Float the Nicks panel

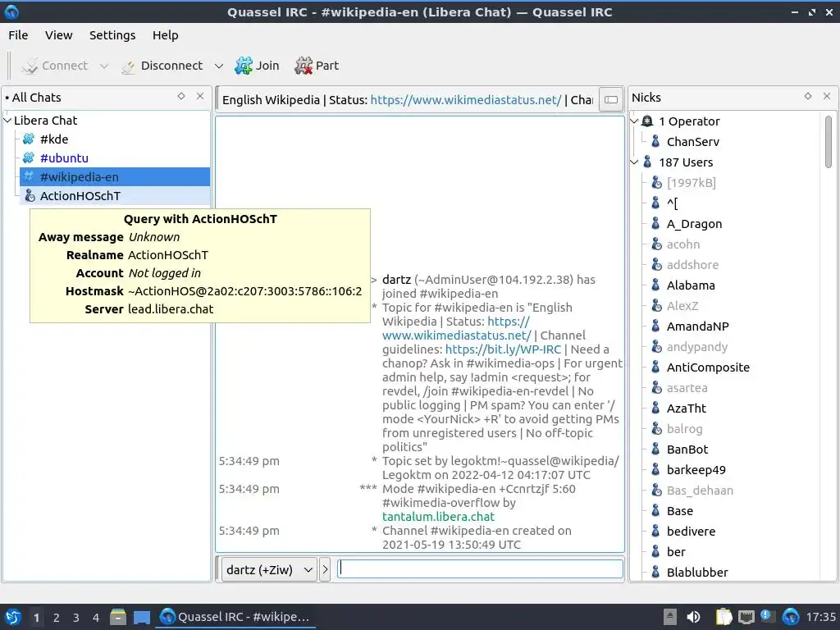point(808,97)
